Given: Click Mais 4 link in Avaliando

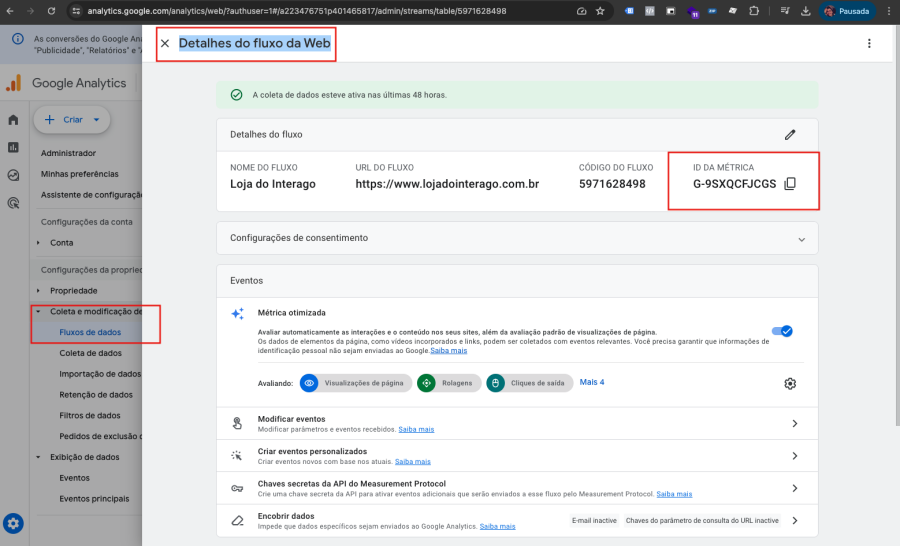Looking at the screenshot, I should (592, 382).
